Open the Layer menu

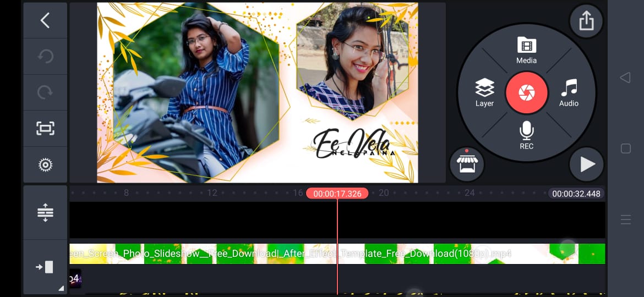[484, 92]
